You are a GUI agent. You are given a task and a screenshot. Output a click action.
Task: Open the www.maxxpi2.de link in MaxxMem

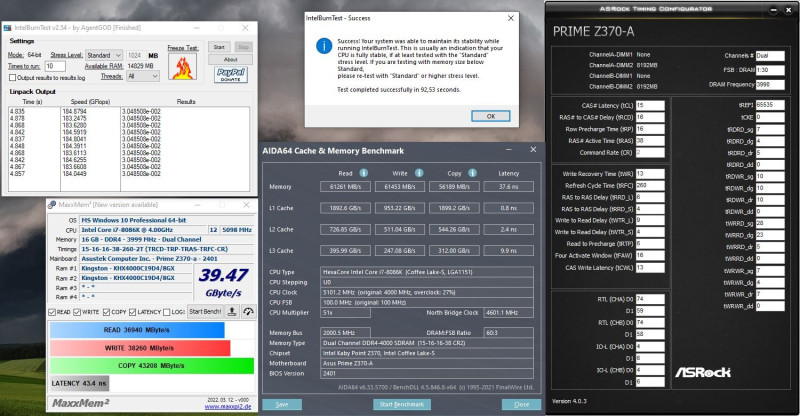(228, 407)
